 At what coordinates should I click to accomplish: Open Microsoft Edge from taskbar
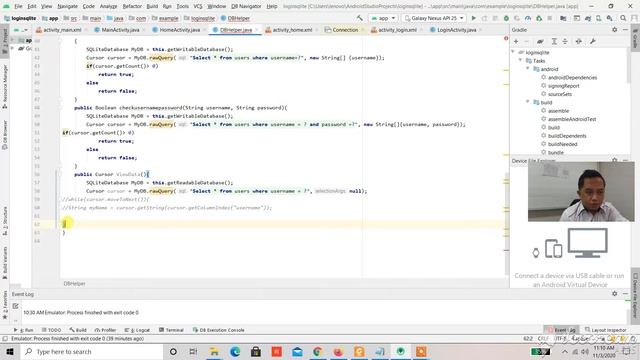pyautogui.click(x=235, y=351)
